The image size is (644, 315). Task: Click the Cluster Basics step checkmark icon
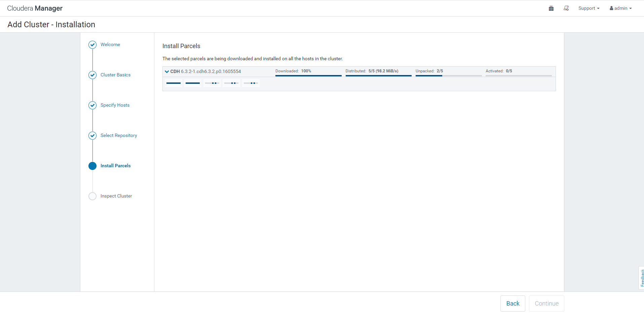tap(92, 75)
